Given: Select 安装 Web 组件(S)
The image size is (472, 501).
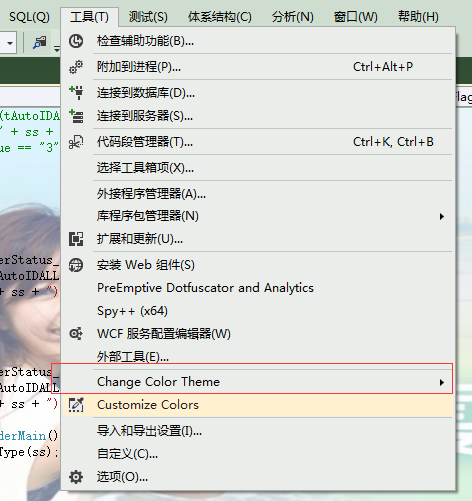Looking at the screenshot, I should click(257, 265).
